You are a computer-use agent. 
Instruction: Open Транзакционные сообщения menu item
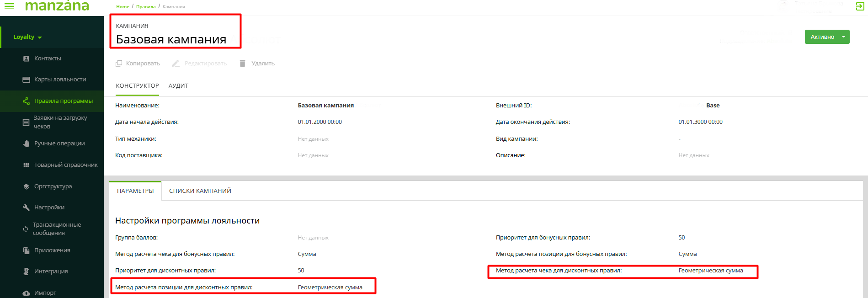pos(57,229)
